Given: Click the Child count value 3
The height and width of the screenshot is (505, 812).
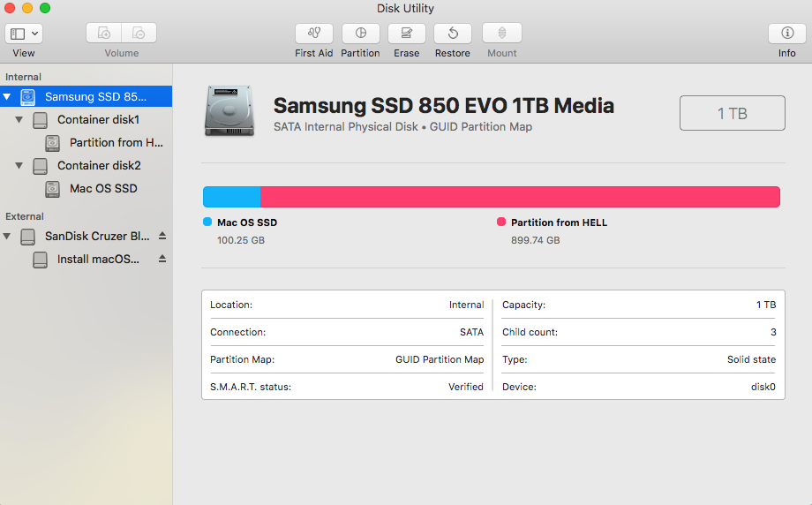Looking at the screenshot, I should coord(773,332).
